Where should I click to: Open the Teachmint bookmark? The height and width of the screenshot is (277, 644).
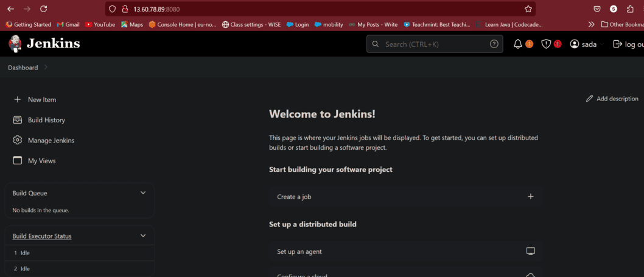437,25
